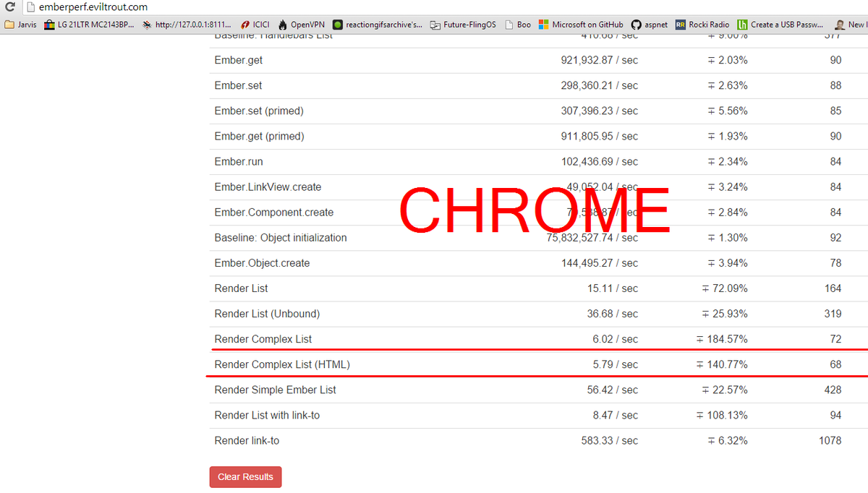Click the value '307,396.23 / sec'

point(600,111)
